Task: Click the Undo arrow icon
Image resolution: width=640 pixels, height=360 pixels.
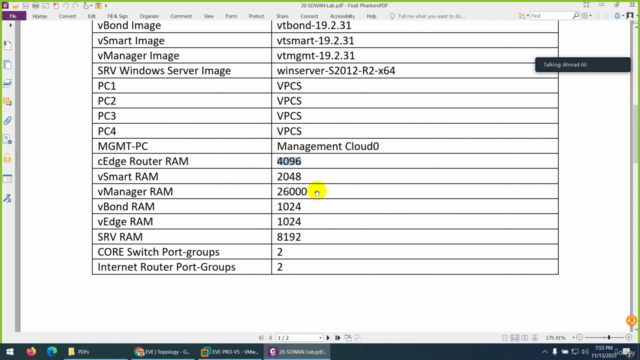Action: 66,6
